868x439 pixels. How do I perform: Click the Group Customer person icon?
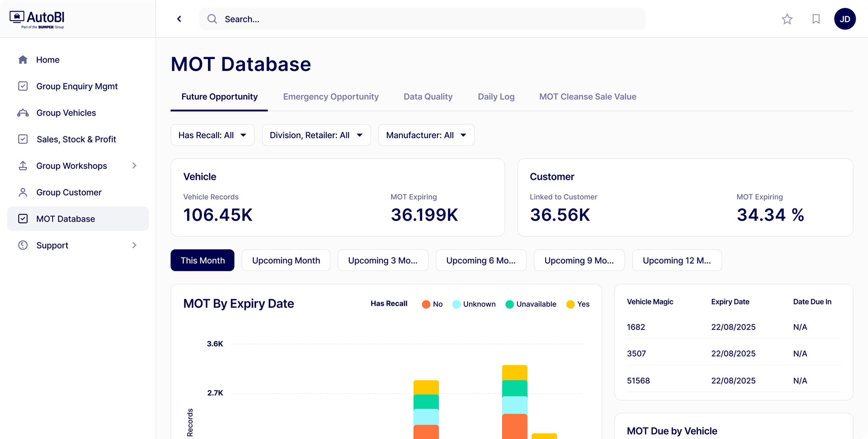point(23,192)
